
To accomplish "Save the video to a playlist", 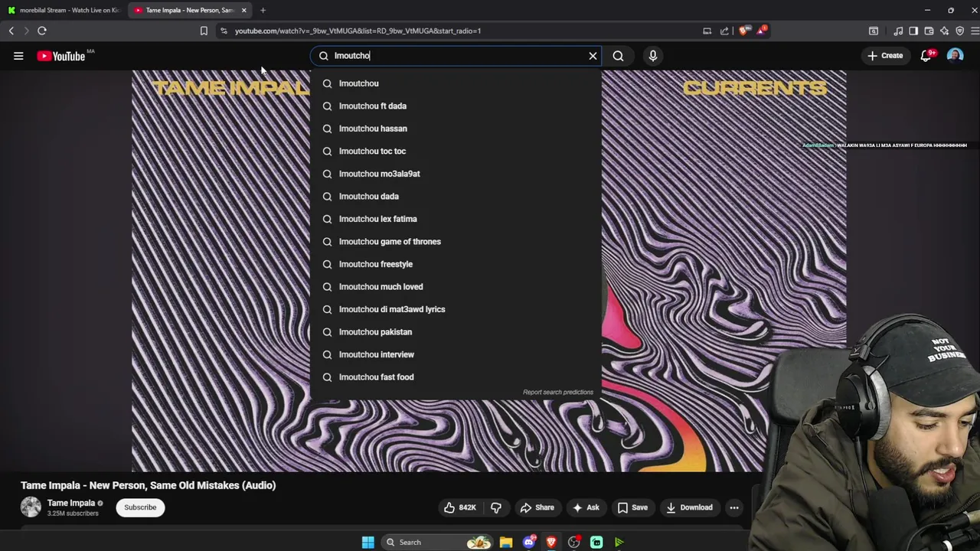I will (x=632, y=507).
